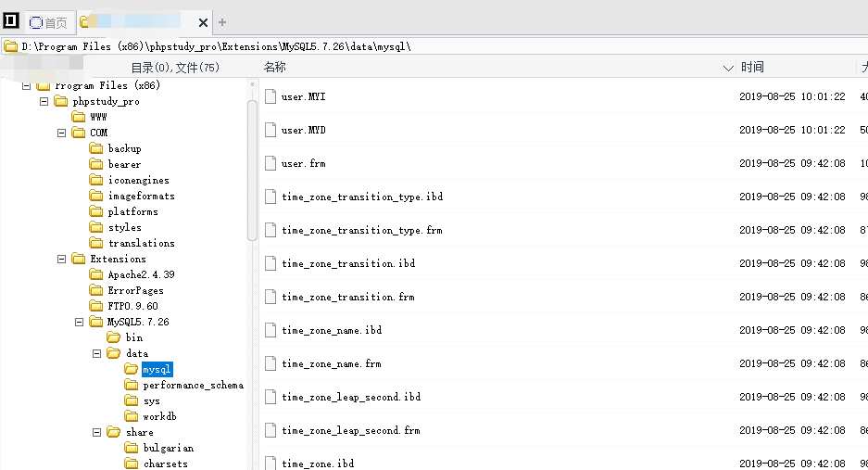
Task: Select the ErrorPages folder
Action: pyautogui.click(x=135, y=290)
